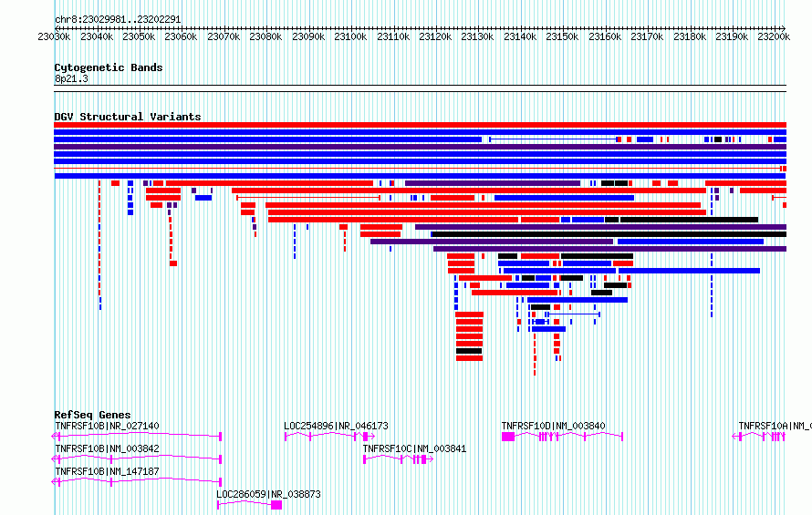Click the 23120k ruler label

(435, 36)
